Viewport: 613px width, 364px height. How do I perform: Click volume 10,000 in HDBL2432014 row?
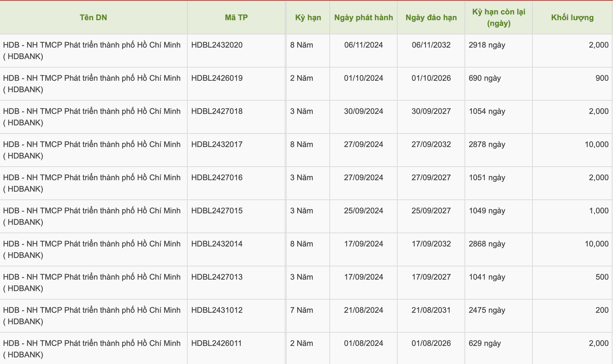point(597,244)
